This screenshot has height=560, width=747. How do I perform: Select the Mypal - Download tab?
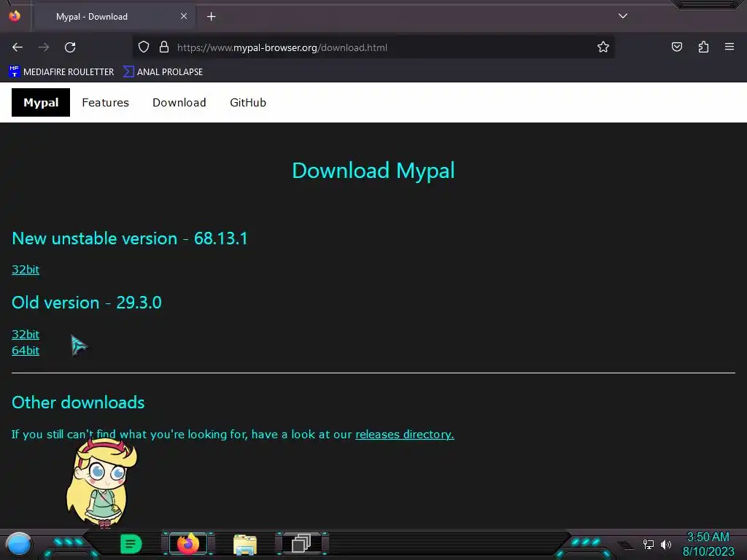click(x=115, y=17)
